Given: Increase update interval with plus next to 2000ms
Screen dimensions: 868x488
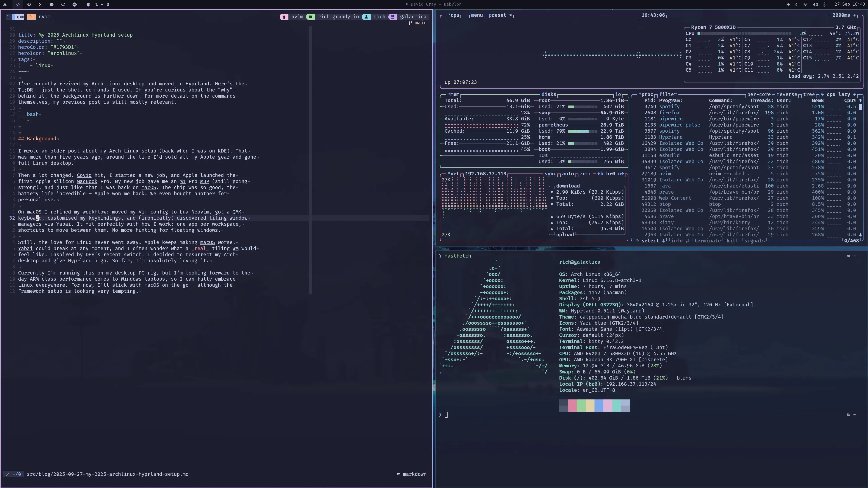Looking at the screenshot, I should pos(854,15).
